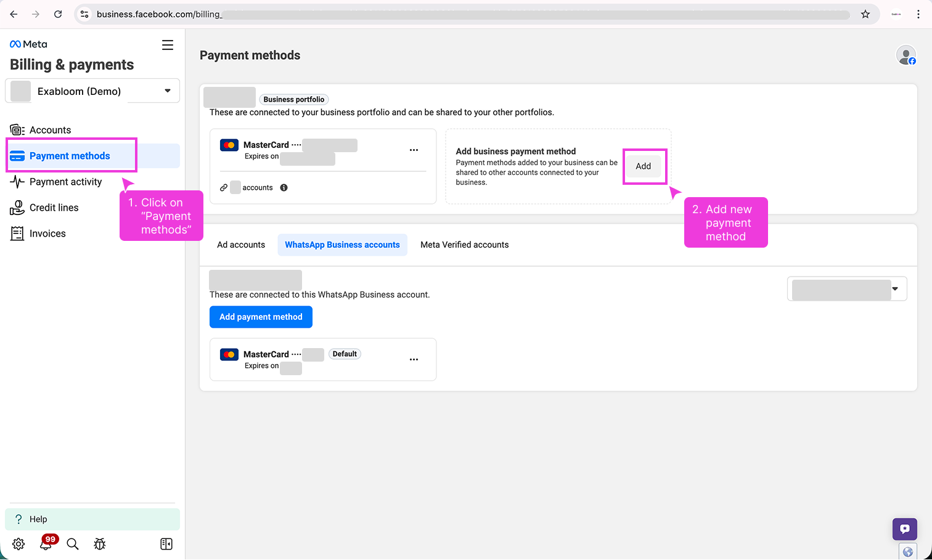Viewport: 932px width, 560px height.
Task: Click the blue Add payment method button
Action: (261, 317)
